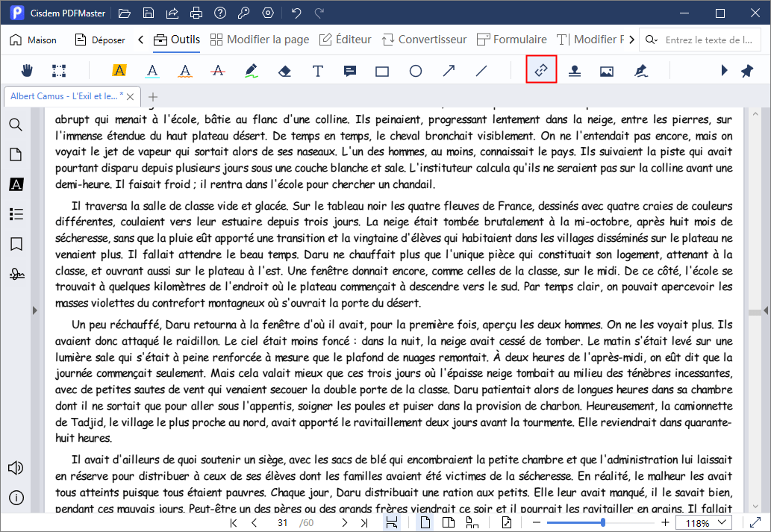This screenshot has height=532, width=771.
Task: Close the Albert Camus document tab
Action: point(131,97)
